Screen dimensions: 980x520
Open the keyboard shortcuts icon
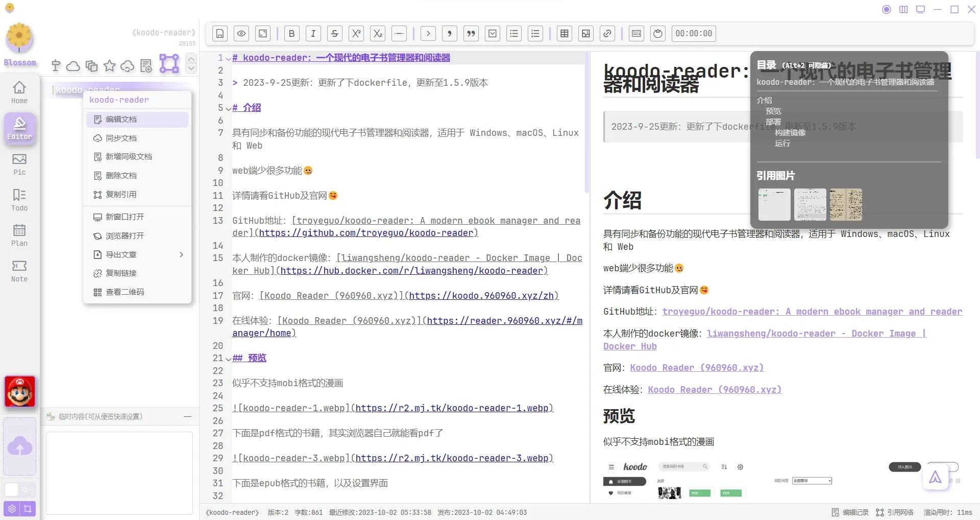click(x=636, y=34)
